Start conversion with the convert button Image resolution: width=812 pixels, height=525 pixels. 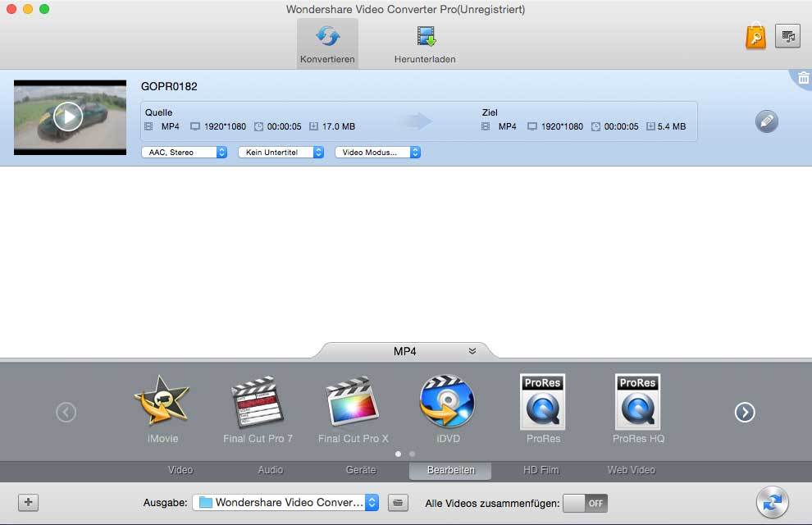coord(771,502)
